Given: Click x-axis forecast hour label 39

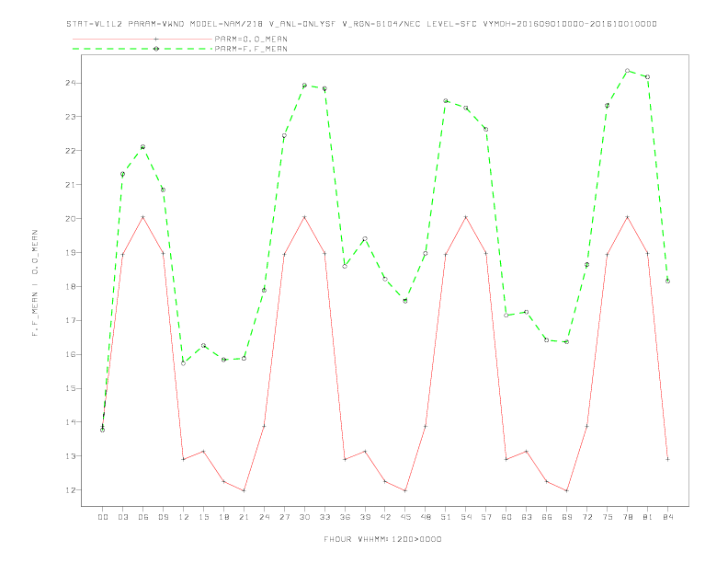Looking at the screenshot, I should tap(365, 517).
